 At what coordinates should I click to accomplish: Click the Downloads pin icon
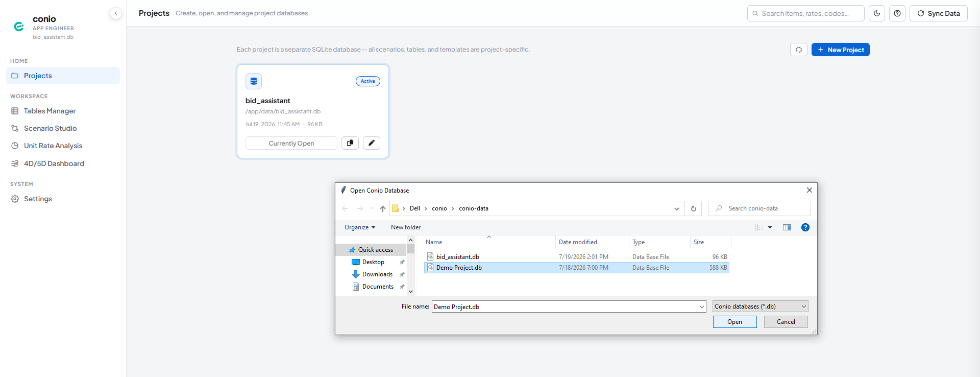click(402, 274)
